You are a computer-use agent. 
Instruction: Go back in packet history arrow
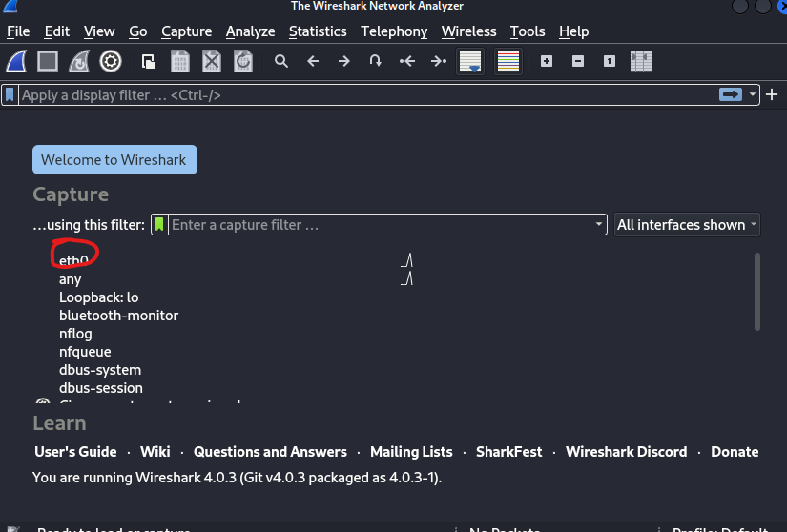click(313, 61)
